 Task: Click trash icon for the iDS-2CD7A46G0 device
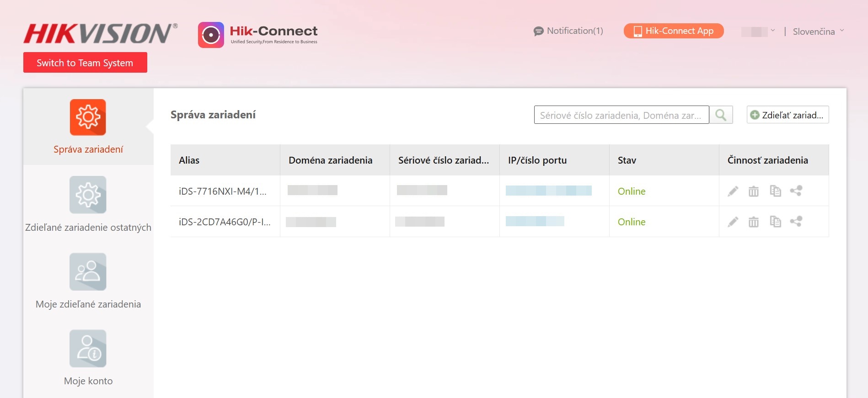[x=753, y=222]
